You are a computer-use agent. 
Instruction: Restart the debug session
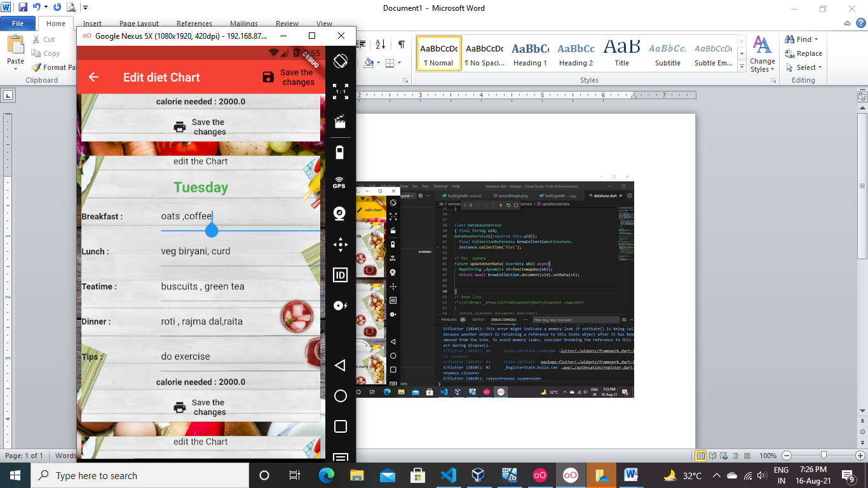(x=508, y=205)
